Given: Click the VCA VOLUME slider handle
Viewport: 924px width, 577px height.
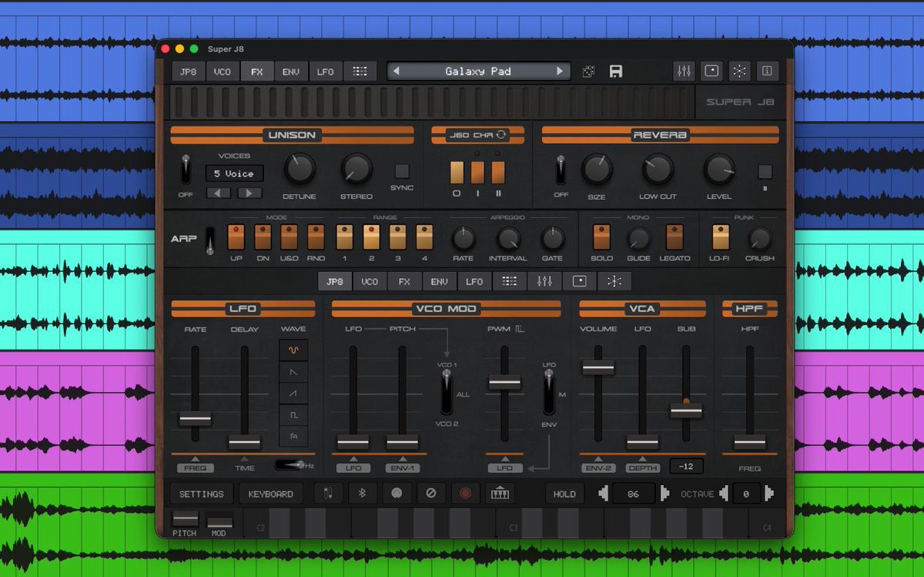Looking at the screenshot, I should point(598,367).
